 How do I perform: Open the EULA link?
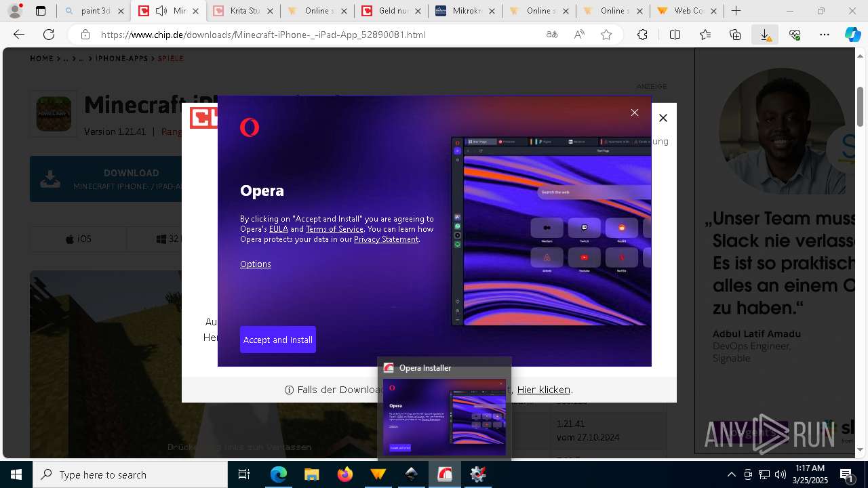(279, 229)
